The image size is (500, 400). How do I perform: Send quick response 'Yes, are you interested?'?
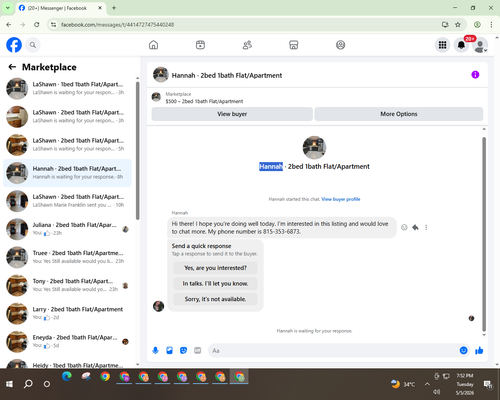click(x=215, y=268)
